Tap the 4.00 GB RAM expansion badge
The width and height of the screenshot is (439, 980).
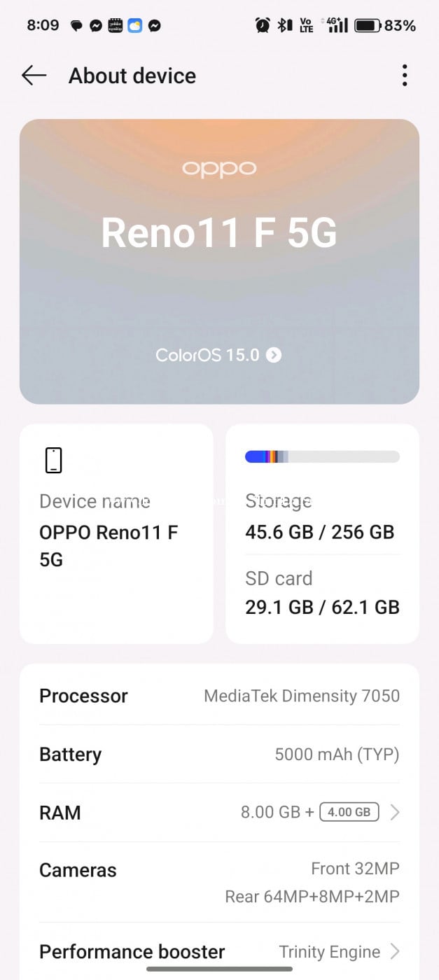pyautogui.click(x=349, y=812)
